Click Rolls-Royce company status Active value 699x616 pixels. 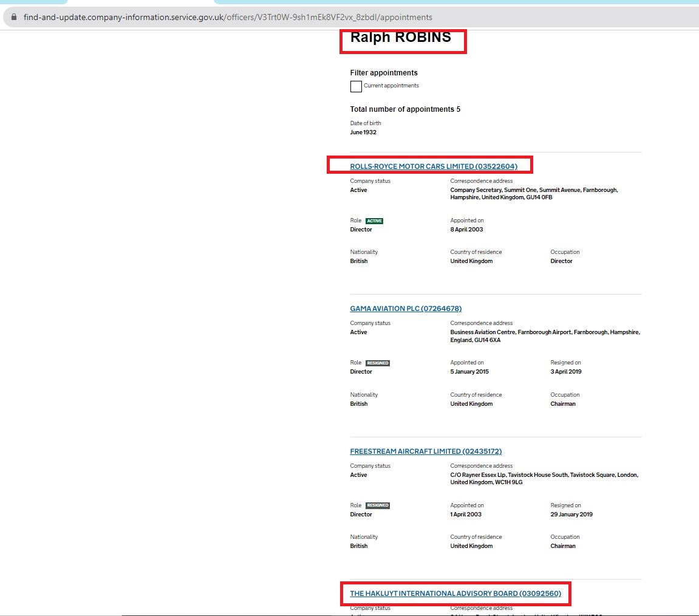click(358, 190)
